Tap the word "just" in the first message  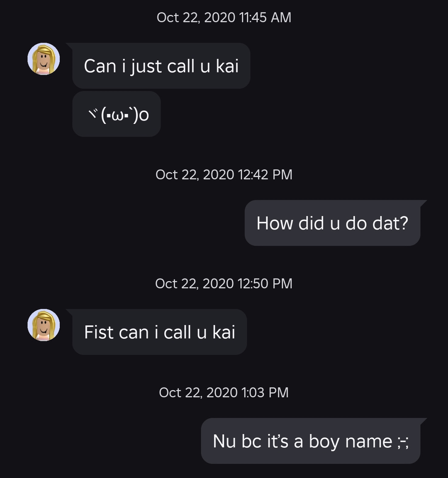[x=146, y=66]
